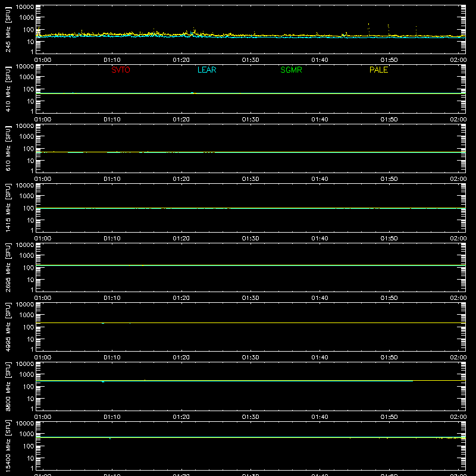Click the red SVTO legend label
Screen dimensions: 476x476
121,70
